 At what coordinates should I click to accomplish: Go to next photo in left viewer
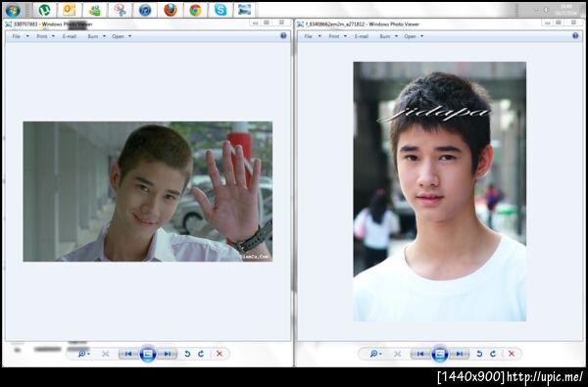pyautogui.click(x=168, y=354)
